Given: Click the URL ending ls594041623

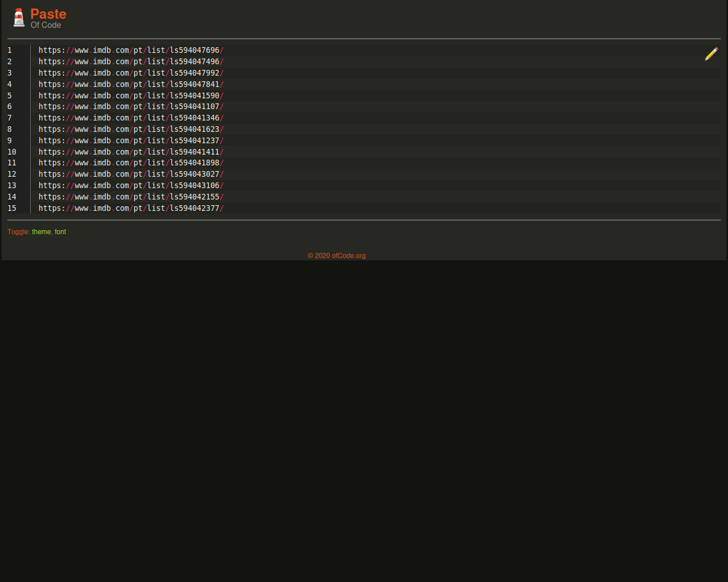Looking at the screenshot, I should pyautogui.click(x=131, y=130).
